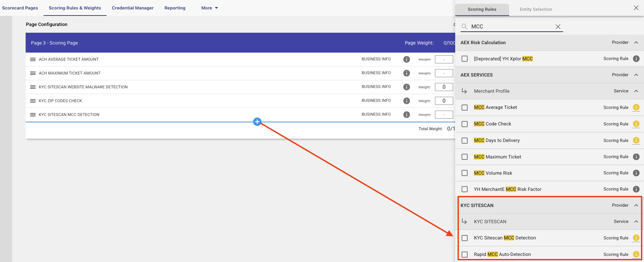Viewport: 644px width, 262px height.
Task: Collapse the Merchant Profile service
Action: click(x=636, y=91)
